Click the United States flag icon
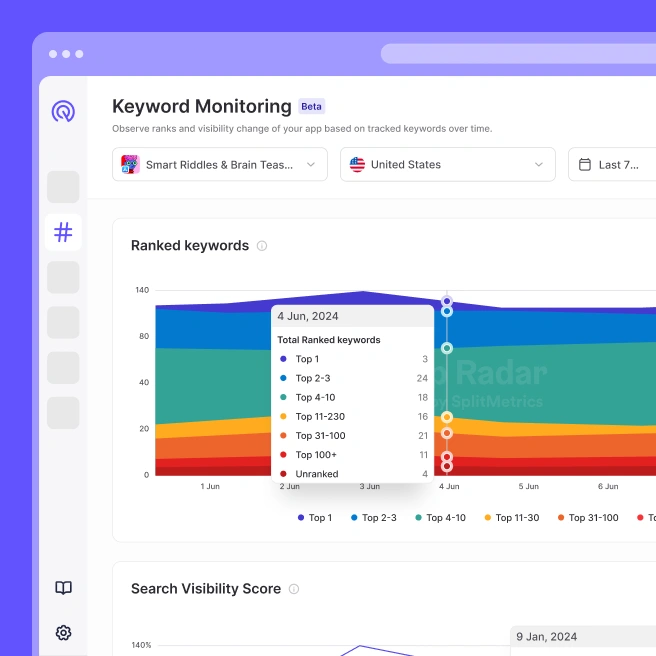The height and width of the screenshot is (656, 656). coord(357,164)
